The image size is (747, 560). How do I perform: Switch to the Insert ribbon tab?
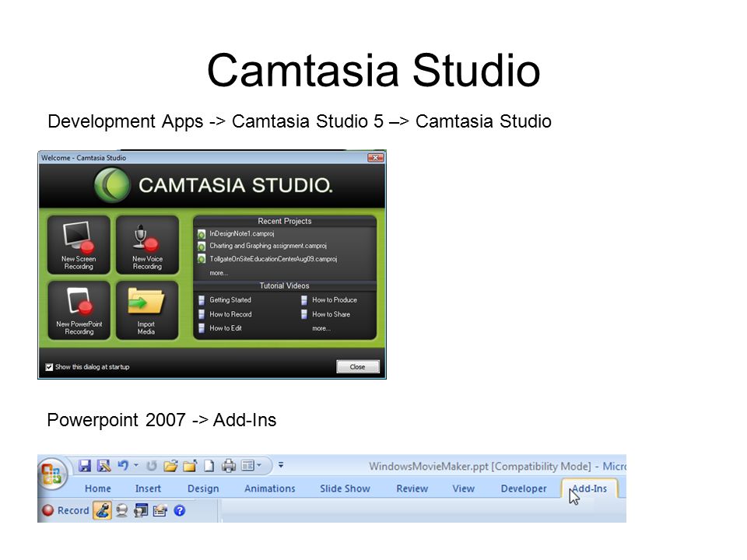coord(148,488)
